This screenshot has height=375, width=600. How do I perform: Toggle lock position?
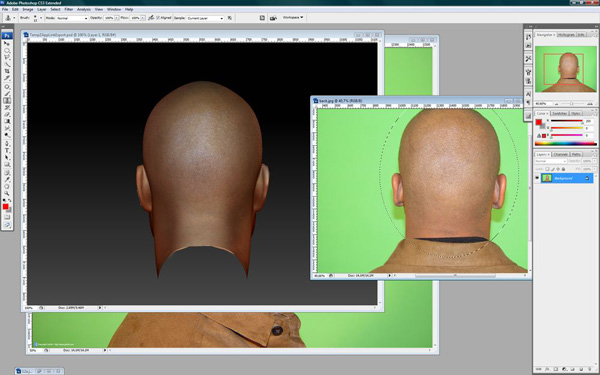(558, 169)
